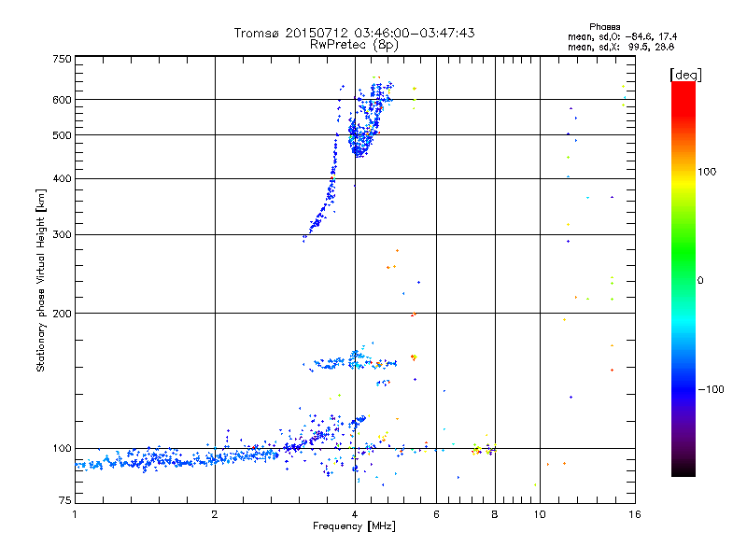Click y-axis tick label '500'
The height and width of the screenshot is (560, 747).
62,135
